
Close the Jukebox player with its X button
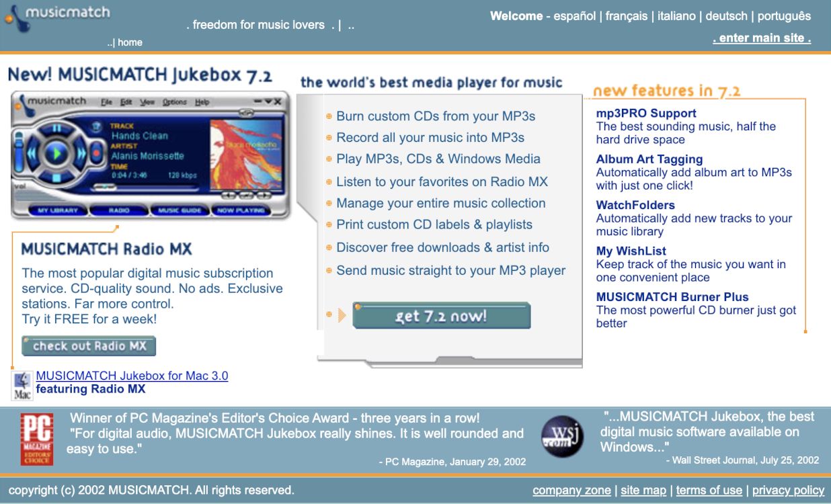click(278, 101)
